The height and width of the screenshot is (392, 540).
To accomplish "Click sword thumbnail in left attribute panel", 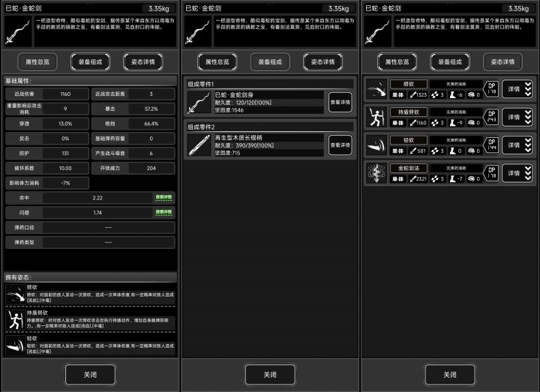I will tap(18, 31).
